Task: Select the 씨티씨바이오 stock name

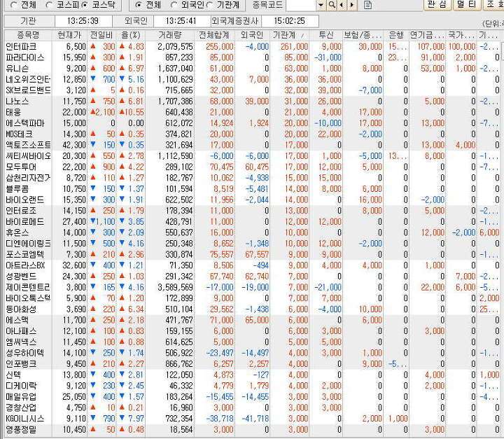Action: click(28, 156)
